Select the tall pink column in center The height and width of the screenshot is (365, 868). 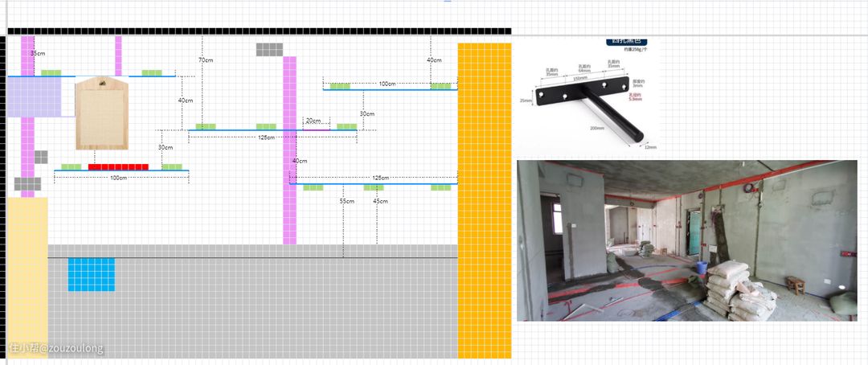289,150
